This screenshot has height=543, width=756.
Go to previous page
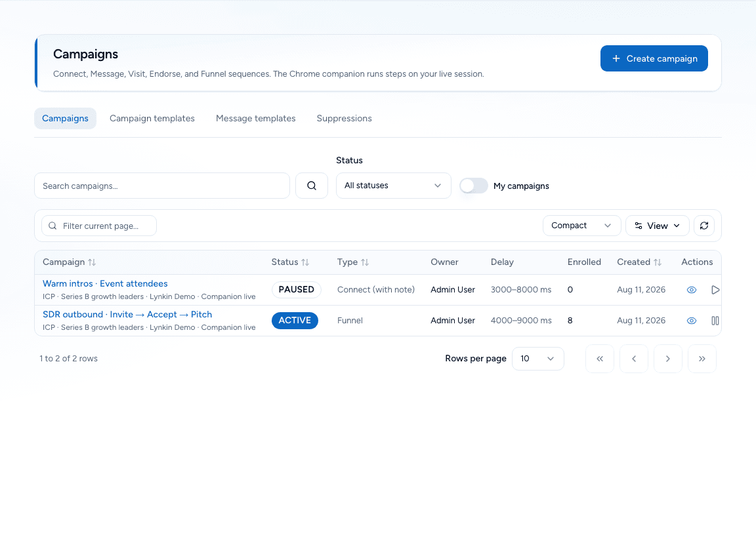tap(633, 359)
